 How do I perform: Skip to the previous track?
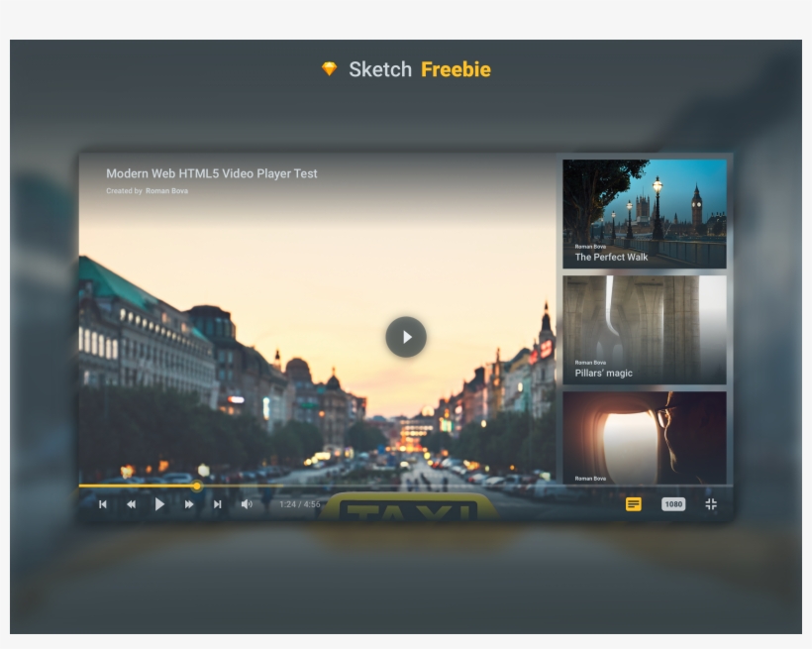click(103, 504)
